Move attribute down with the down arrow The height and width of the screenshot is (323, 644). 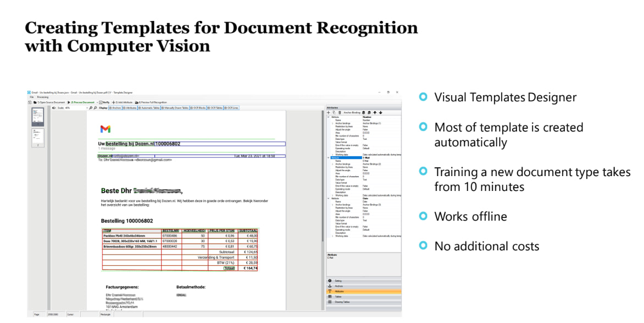(x=381, y=112)
